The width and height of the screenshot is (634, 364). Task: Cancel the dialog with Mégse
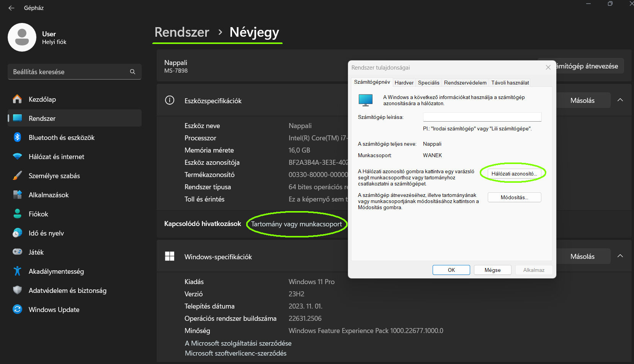click(x=493, y=270)
